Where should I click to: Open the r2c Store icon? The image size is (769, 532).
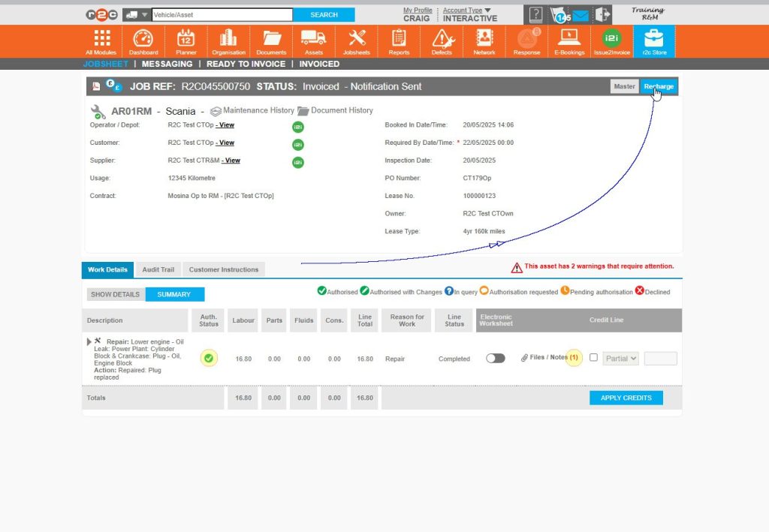coord(654,38)
